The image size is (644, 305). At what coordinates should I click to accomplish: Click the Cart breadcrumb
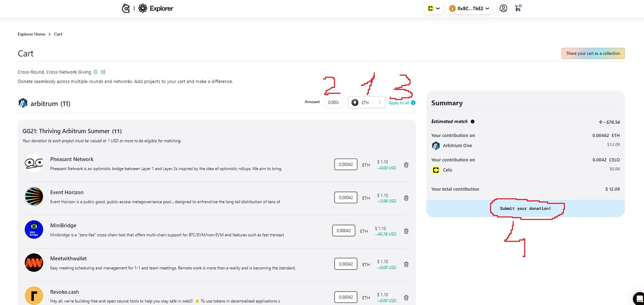[x=58, y=34]
